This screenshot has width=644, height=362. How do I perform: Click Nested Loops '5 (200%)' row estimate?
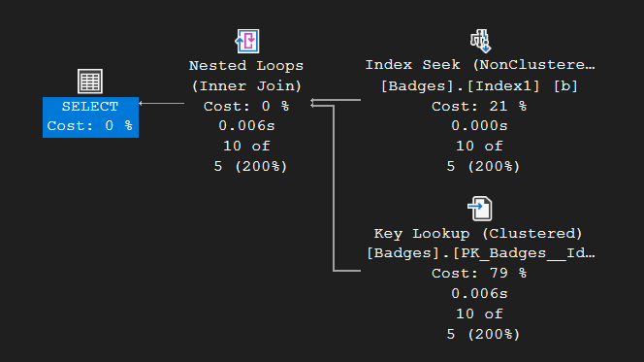click(250, 166)
